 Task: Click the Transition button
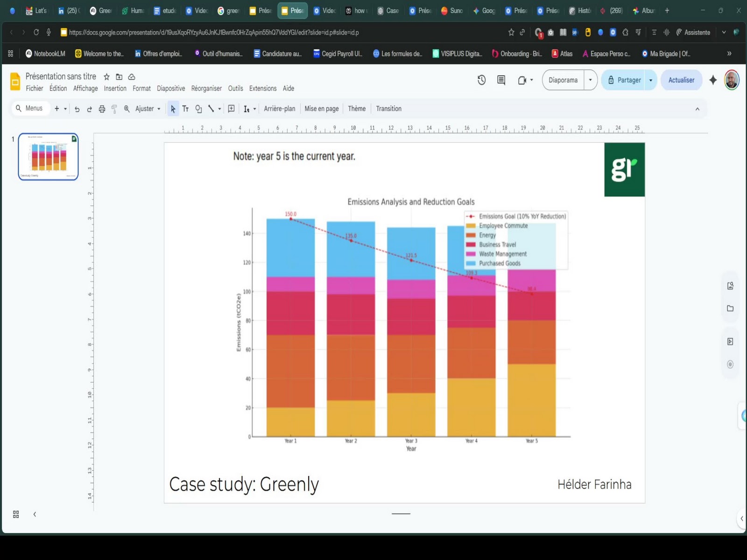click(388, 109)
